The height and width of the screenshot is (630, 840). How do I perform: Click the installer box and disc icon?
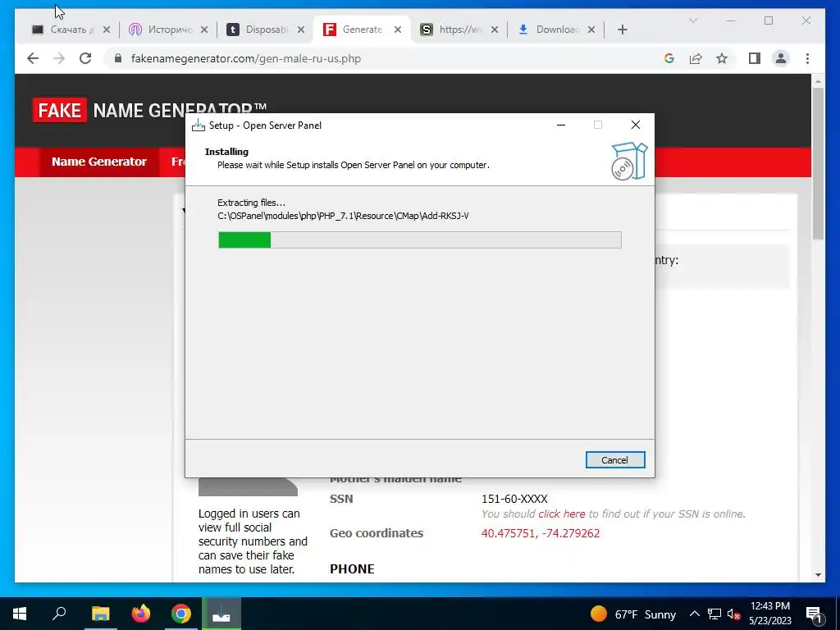629,161
